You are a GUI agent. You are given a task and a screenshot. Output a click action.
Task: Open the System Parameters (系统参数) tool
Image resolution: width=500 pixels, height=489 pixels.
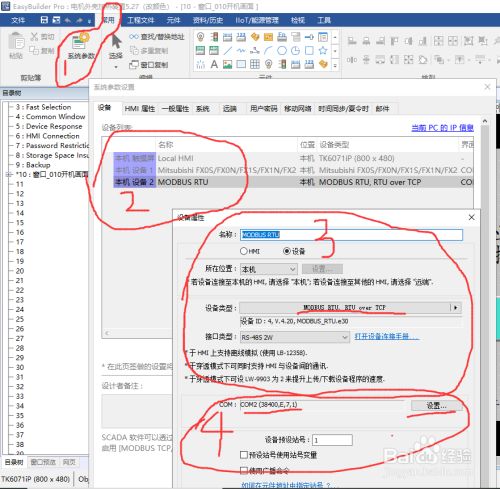click(81, 46)
